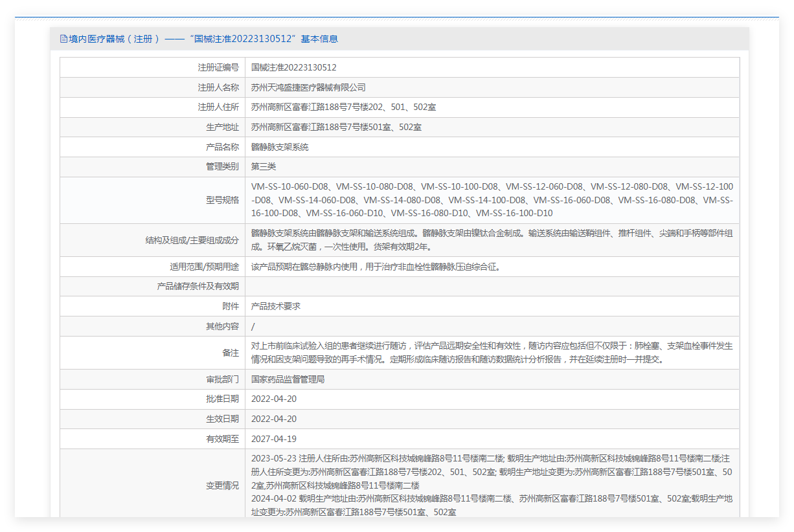Click the 生效日期 value 2022-04-20
Screen dimensions: 794x532
(274, 419)
